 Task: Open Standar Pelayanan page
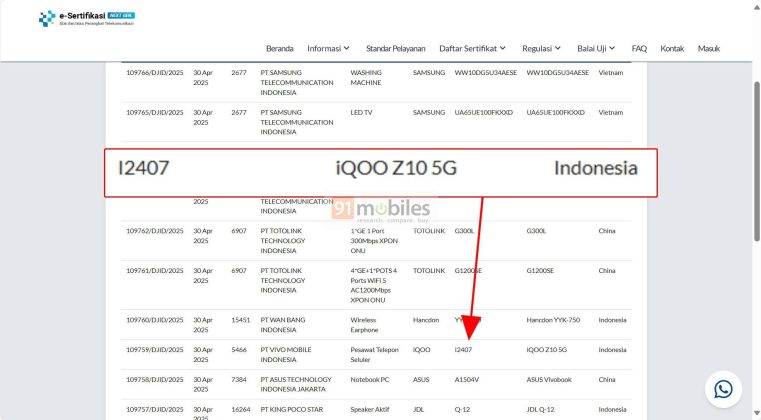(396, 49)
